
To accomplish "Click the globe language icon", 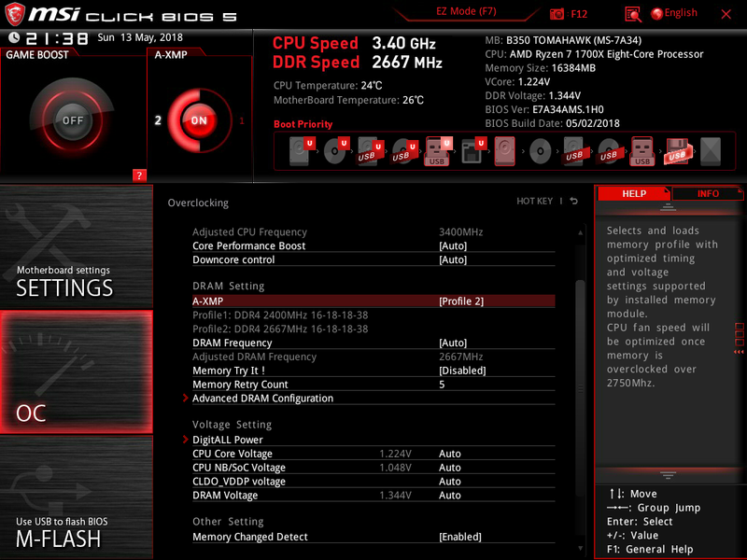I will pyautogui.click(x=656, y=14).
